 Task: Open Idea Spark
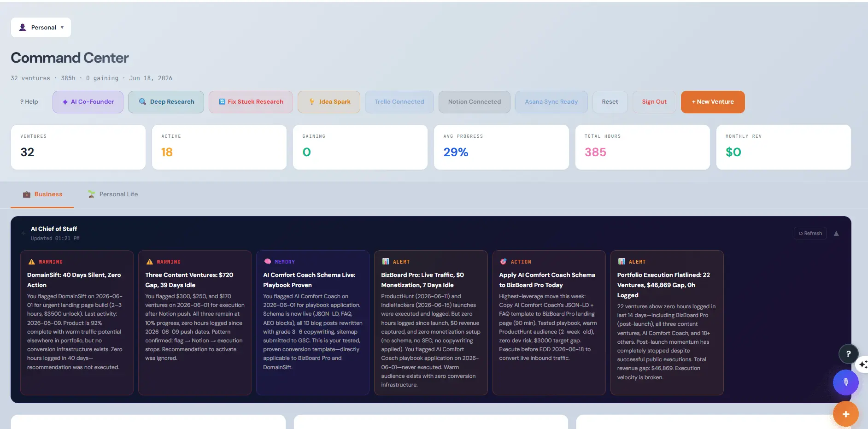click(x=330, y=102)
